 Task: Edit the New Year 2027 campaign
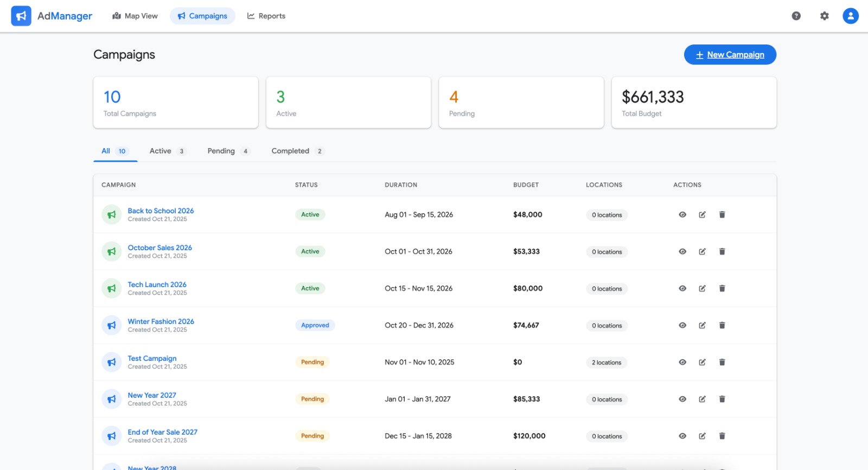pos(702,399)
